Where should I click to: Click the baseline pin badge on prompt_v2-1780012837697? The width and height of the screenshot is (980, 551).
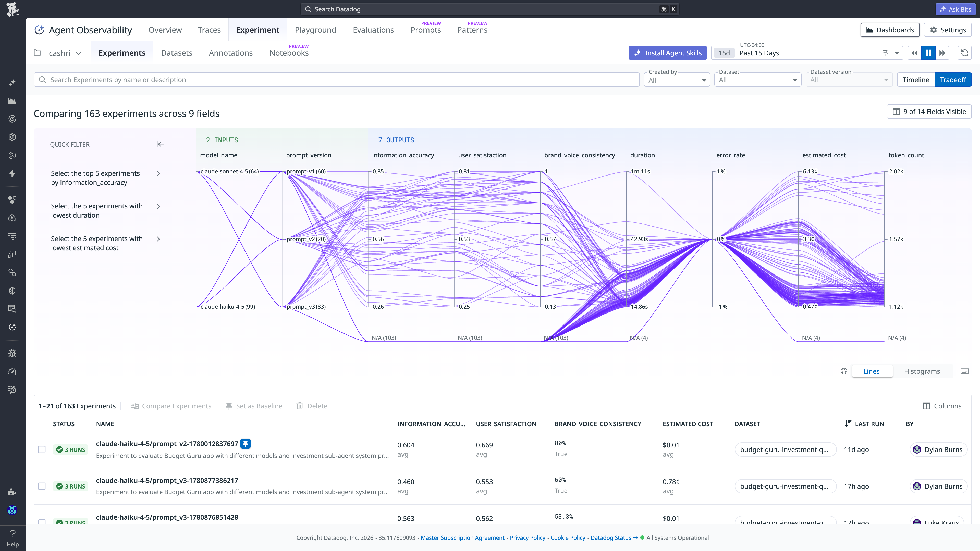tap(245, 443)
